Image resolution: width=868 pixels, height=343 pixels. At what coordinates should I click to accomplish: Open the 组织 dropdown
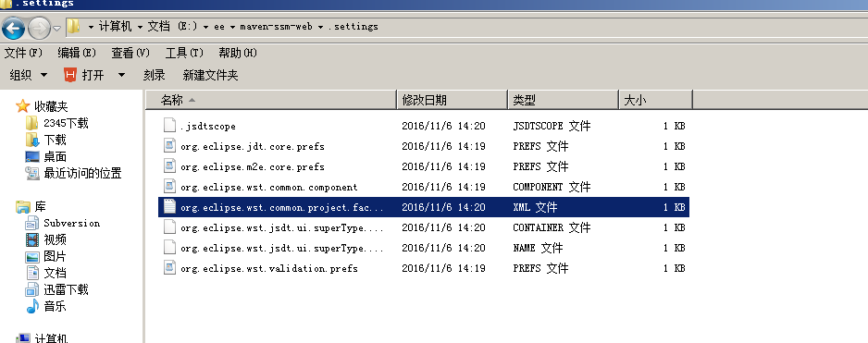click(x=29, y=75)
